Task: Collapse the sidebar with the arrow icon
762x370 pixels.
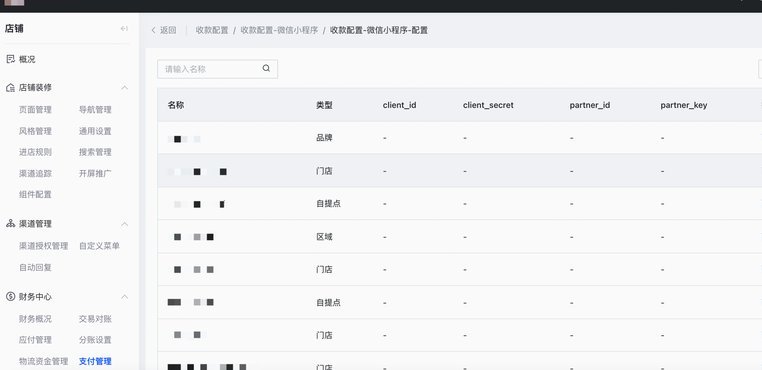Action: pos(124,29)
